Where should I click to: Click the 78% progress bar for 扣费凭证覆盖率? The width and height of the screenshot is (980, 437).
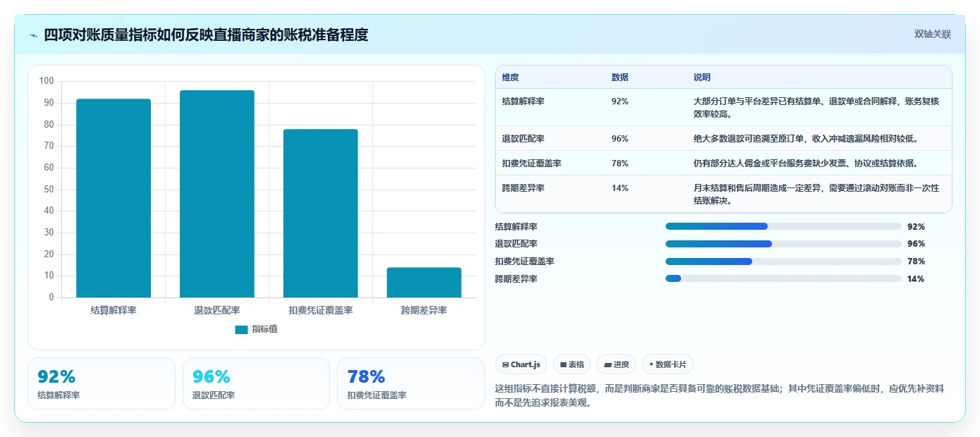pyautogui.click(x=783, y=261)
